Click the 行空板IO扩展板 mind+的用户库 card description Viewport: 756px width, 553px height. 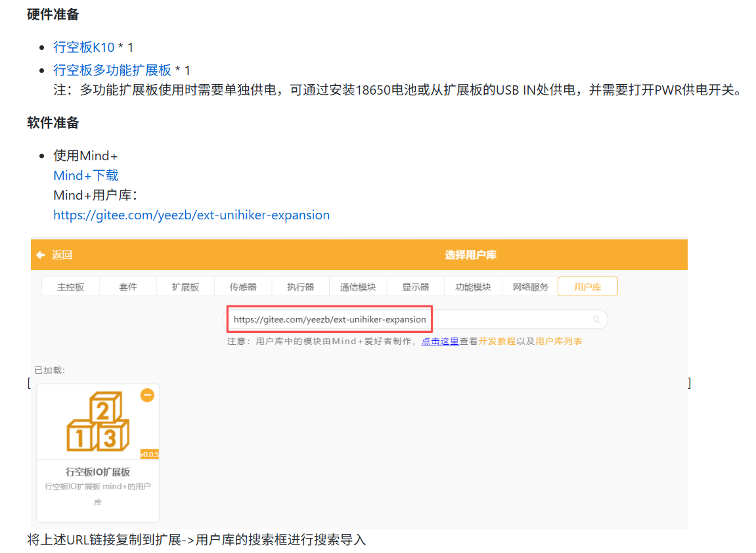[x=98, y=494]
